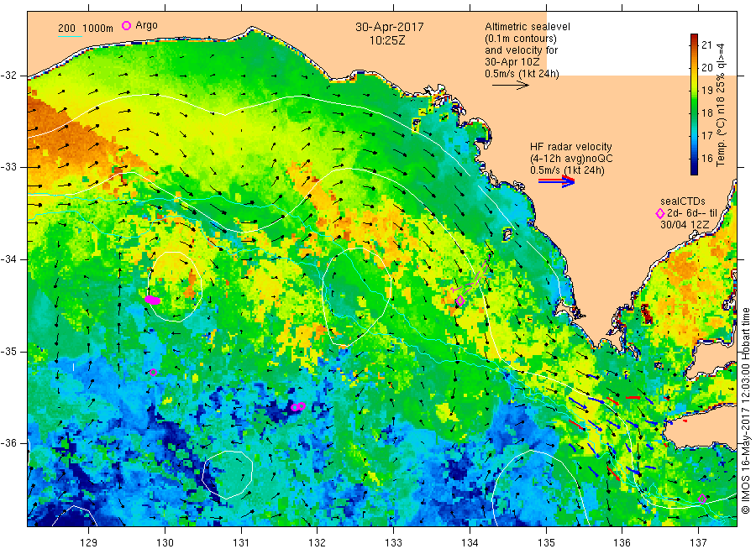Click the '30-Apr 10Z' altimetry time text

pyautogui.click(x=512, y=62)
